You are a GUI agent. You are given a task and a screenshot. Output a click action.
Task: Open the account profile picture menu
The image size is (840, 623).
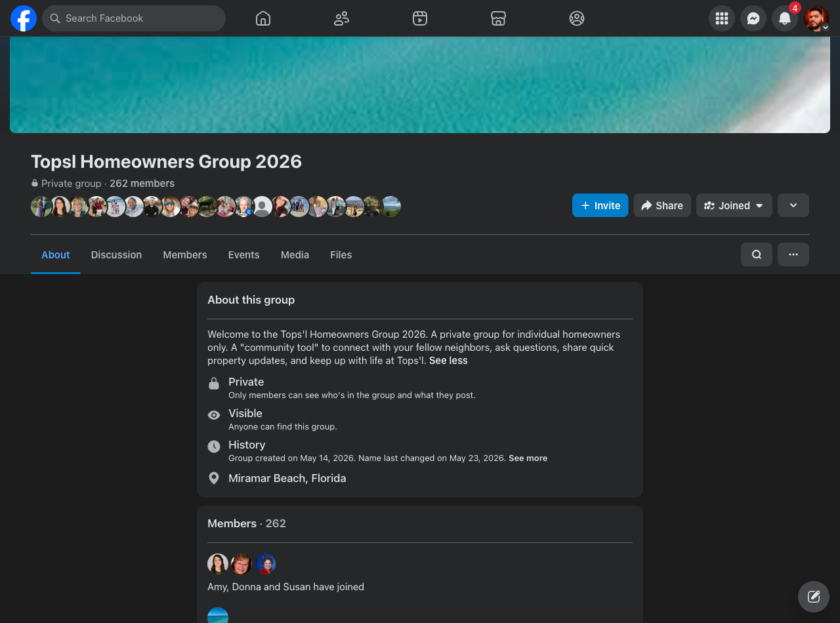(816, 18)
